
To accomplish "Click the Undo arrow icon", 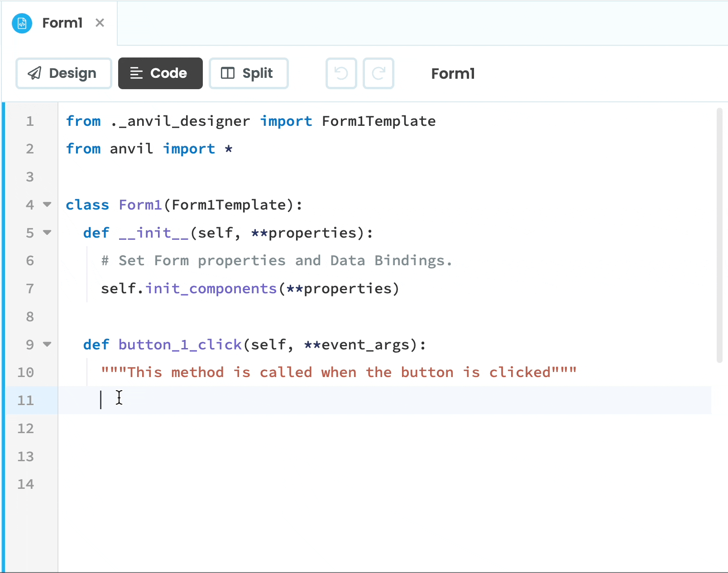I will (341, 73).
